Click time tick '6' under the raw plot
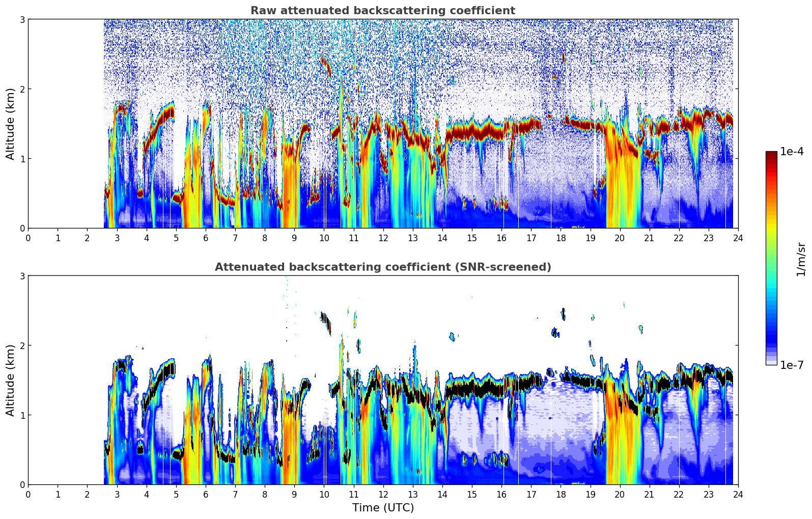 206,238
